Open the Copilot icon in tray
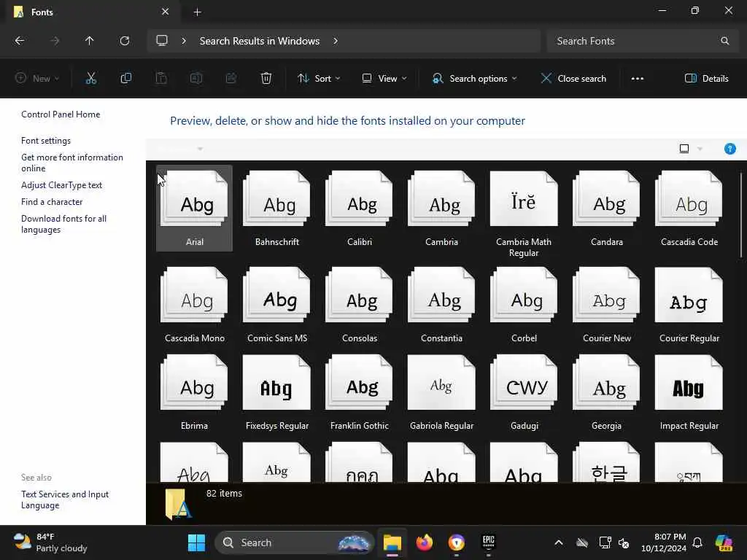This screenshot has width=747, height=560. pos(724,542)
